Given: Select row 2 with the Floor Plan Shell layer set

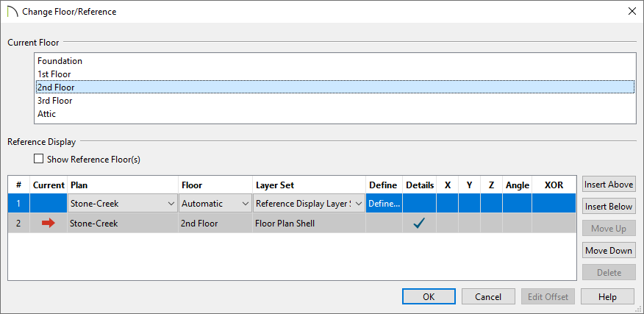Looking at the screenshot, I should [292, 223].
